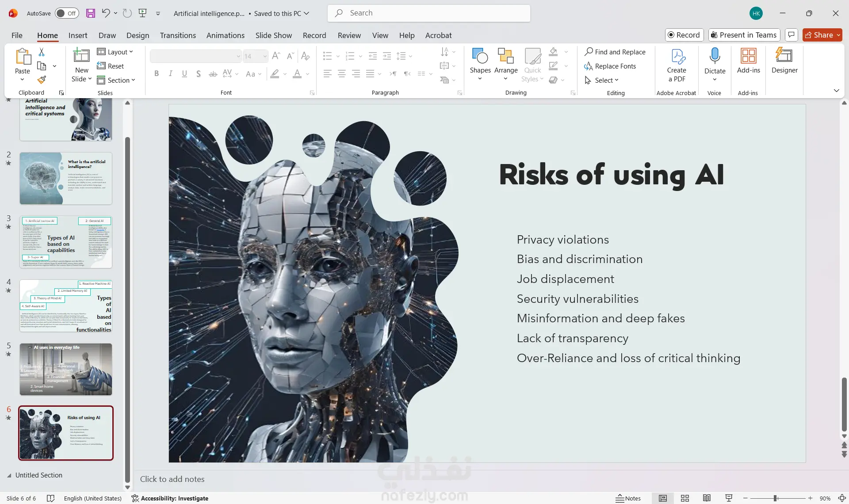Click Find and Replace

(615, 52)
